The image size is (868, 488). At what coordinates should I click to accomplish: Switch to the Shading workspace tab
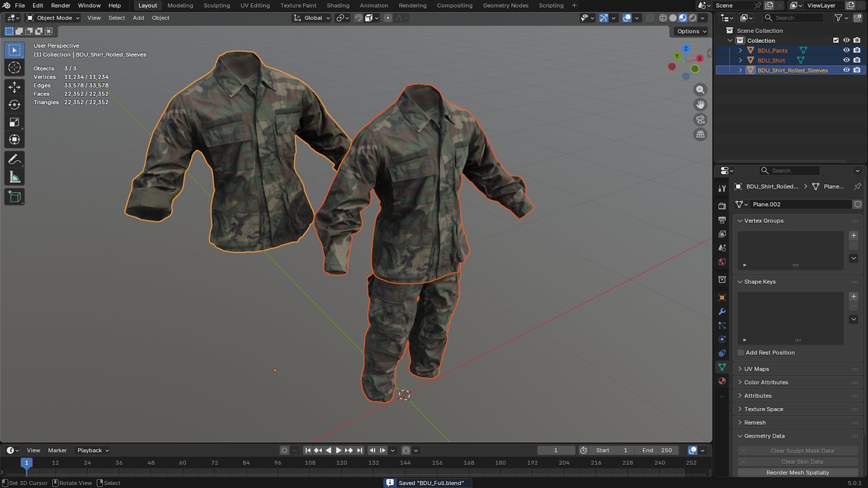[337, 6]
